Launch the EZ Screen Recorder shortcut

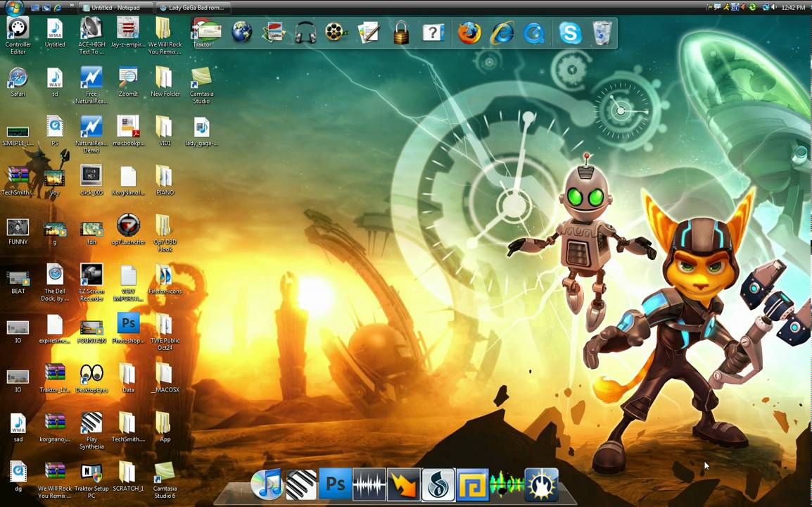91,282
